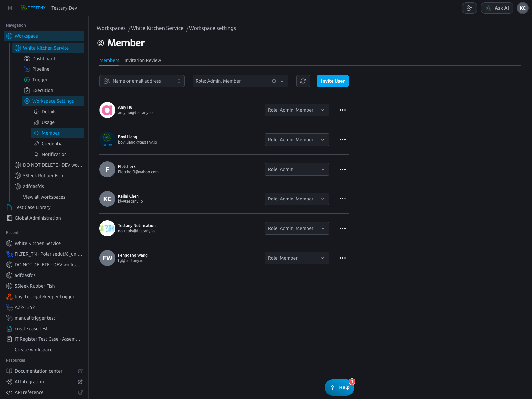Open AI Integration resource link
Image resolution: width=532 pixels, height=399 pixels.
pyautogui.click(x=44, y=382)
